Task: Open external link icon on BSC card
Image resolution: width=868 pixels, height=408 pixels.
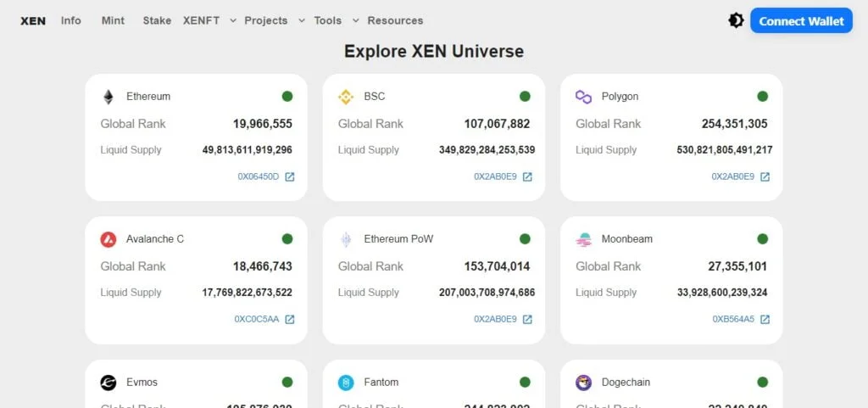Action: pos(527,177)
